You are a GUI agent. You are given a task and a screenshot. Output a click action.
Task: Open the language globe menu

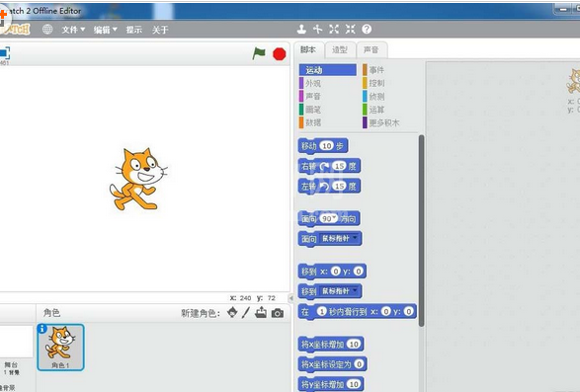(47, 30)
